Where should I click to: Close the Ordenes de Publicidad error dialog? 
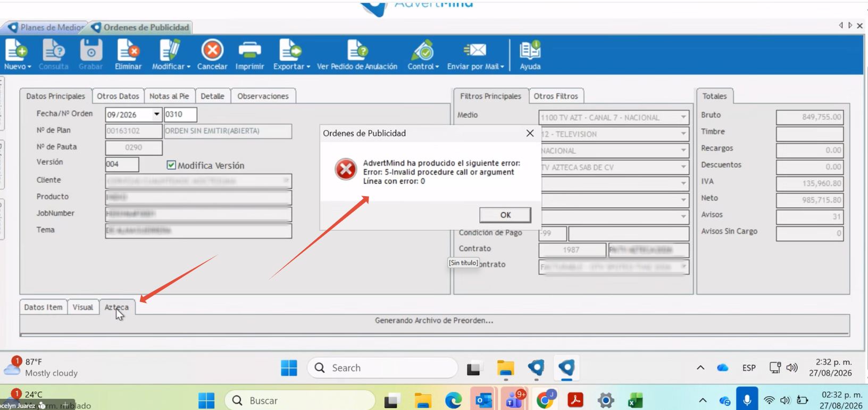[x=530, y=133]
